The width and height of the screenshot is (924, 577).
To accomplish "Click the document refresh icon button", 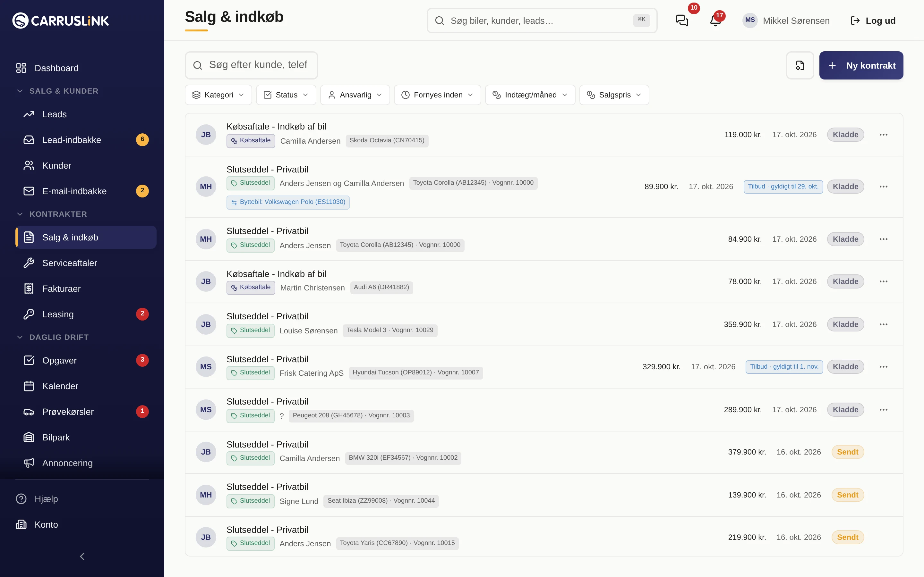I will [x=800, y=65].
